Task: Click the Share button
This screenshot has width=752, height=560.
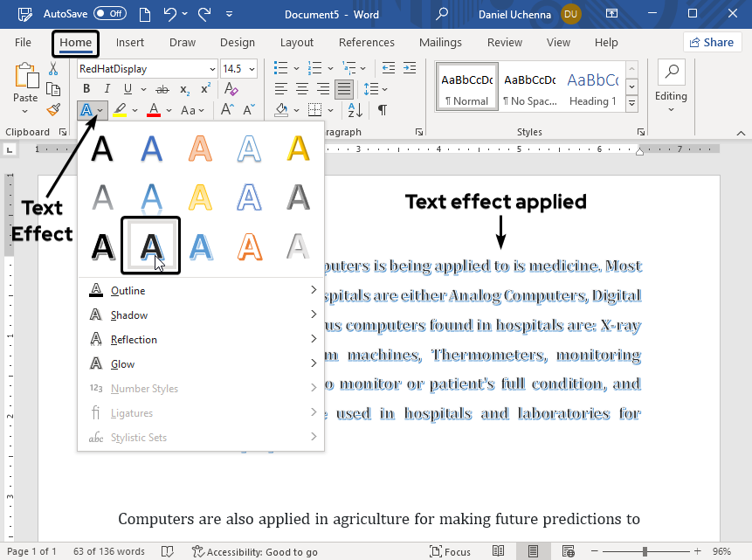Action: (x=713, y=41)
